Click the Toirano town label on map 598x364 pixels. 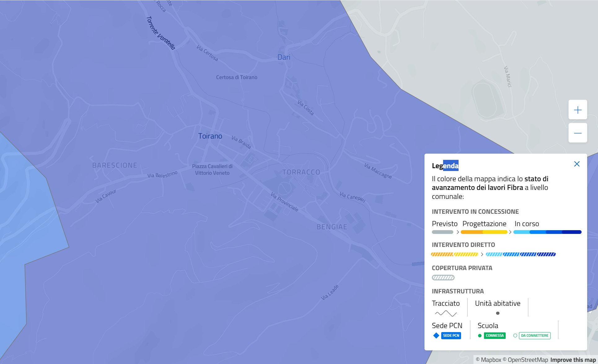point(210,136)
